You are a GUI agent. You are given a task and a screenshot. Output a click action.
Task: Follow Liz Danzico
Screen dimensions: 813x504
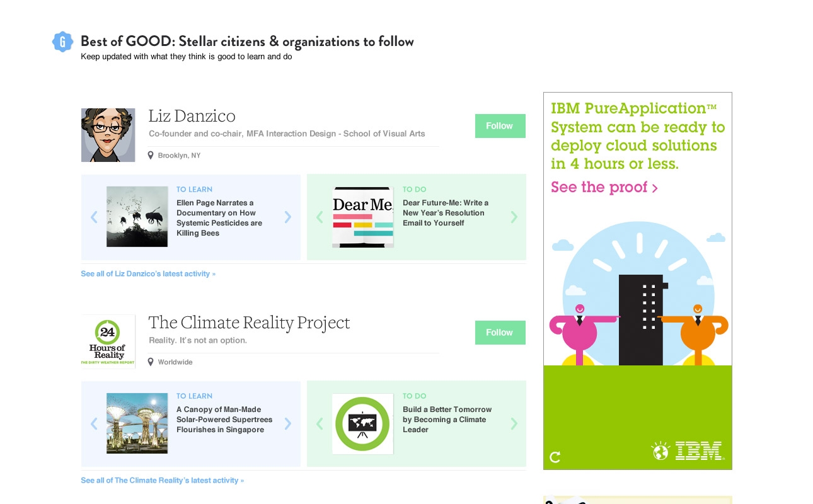click(500, 126)
